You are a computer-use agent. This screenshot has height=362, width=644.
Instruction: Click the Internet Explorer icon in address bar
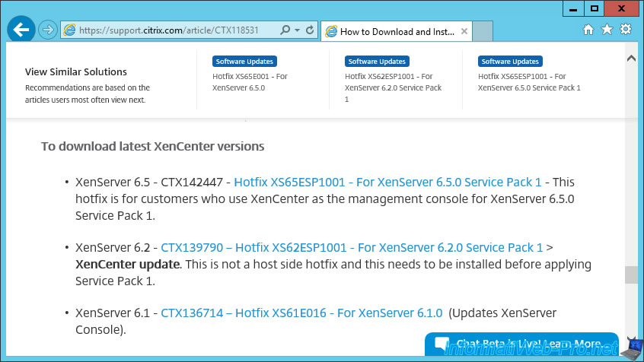pos(69,30)
